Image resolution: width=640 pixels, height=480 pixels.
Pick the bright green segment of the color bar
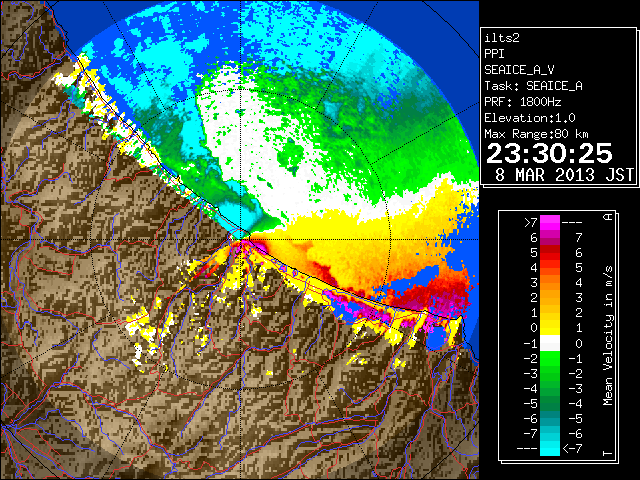[550, 358]
